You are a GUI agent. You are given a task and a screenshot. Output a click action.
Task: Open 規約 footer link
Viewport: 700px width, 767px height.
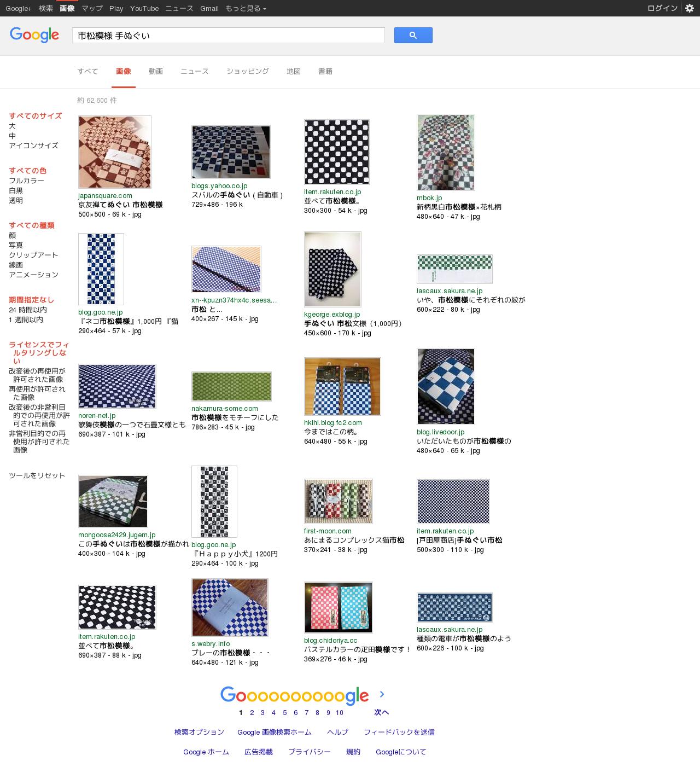click(x=353, y=752)
